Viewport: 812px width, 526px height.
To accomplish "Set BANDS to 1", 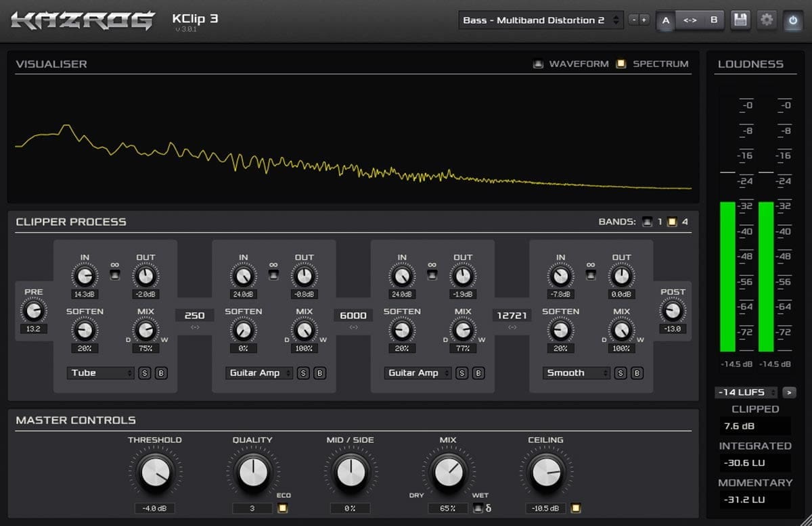I will (648, 221).
